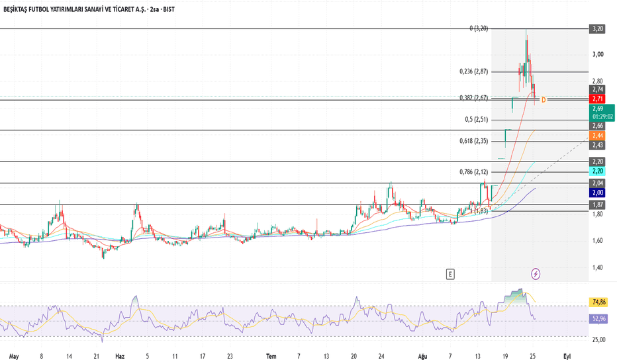Image resolution: width=617 pixels, height=364 pixels.
Task: Click the gray 3,20 price label
Action: [597, 28]
